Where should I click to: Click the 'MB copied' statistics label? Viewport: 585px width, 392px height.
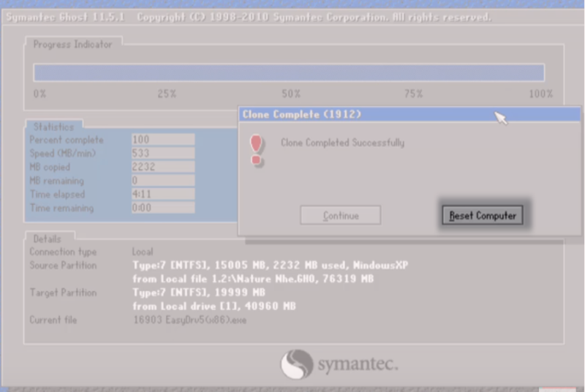50,167
